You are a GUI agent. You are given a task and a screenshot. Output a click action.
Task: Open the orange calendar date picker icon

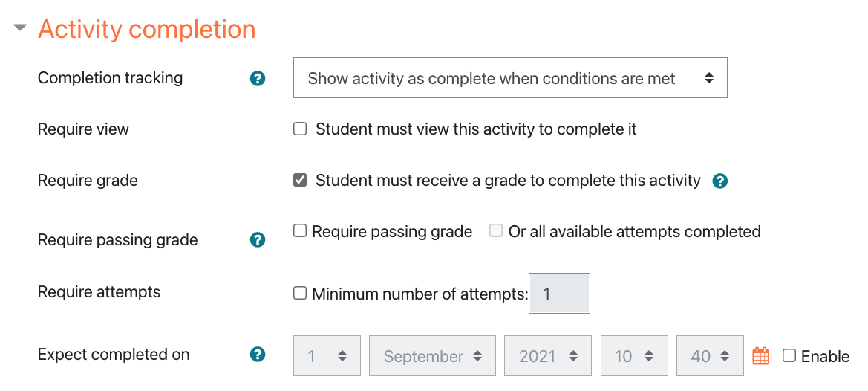click(x=762, y=355)
